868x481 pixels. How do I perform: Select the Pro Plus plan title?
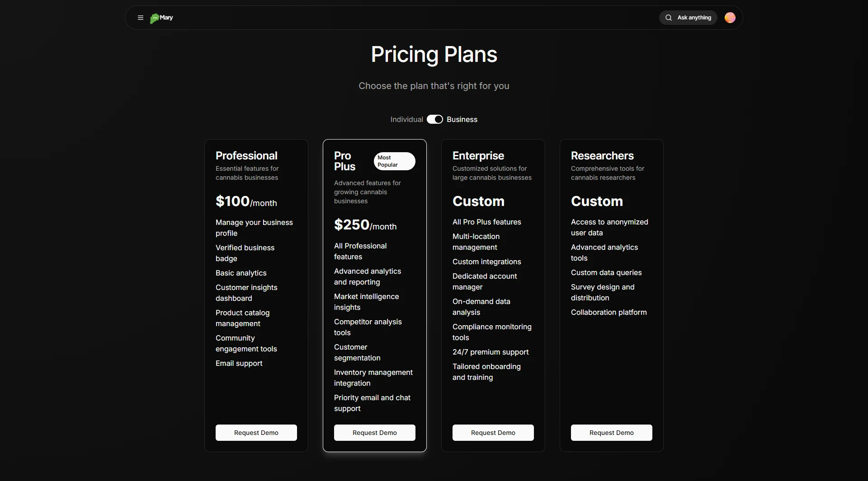click(x=345, y=161)
